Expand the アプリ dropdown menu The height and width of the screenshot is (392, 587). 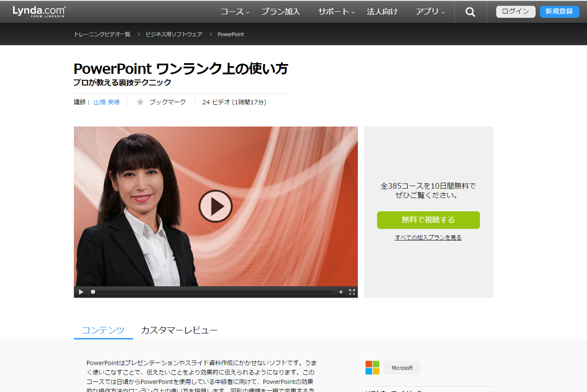(x=430, y=12)
